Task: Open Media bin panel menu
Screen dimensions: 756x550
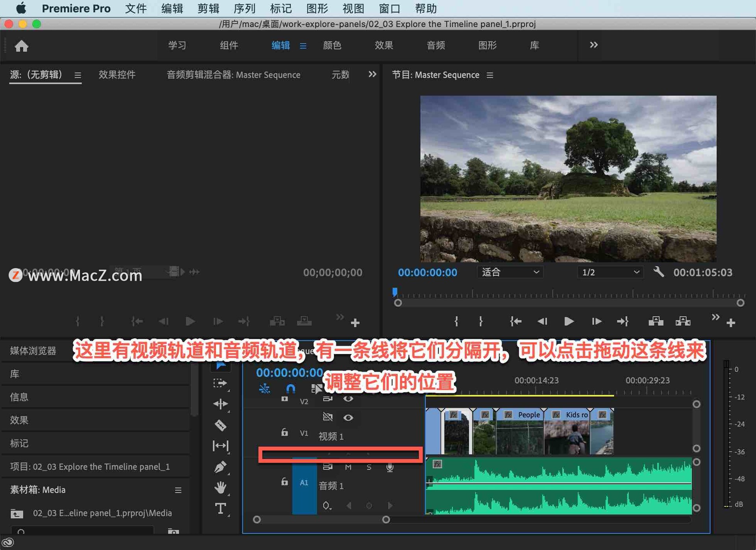Action: tap(178, 490)
